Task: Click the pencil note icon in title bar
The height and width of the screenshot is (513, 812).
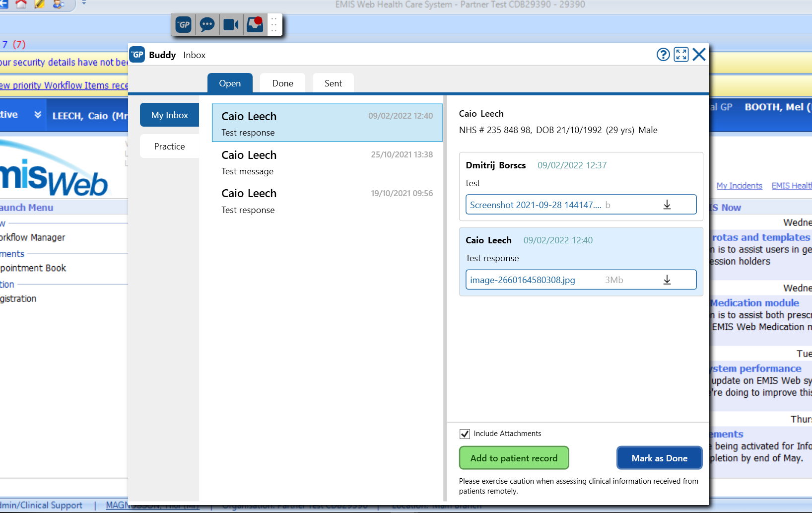Action: [40, 4]
